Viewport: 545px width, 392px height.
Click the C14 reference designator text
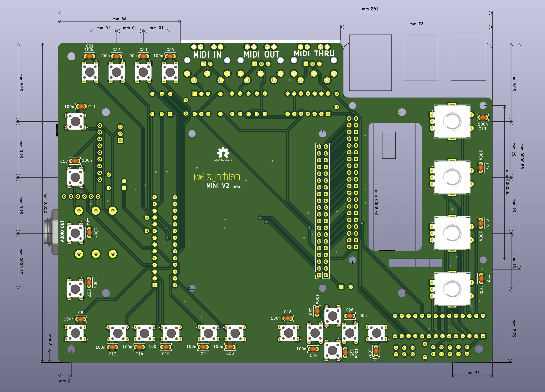point(139,354)
